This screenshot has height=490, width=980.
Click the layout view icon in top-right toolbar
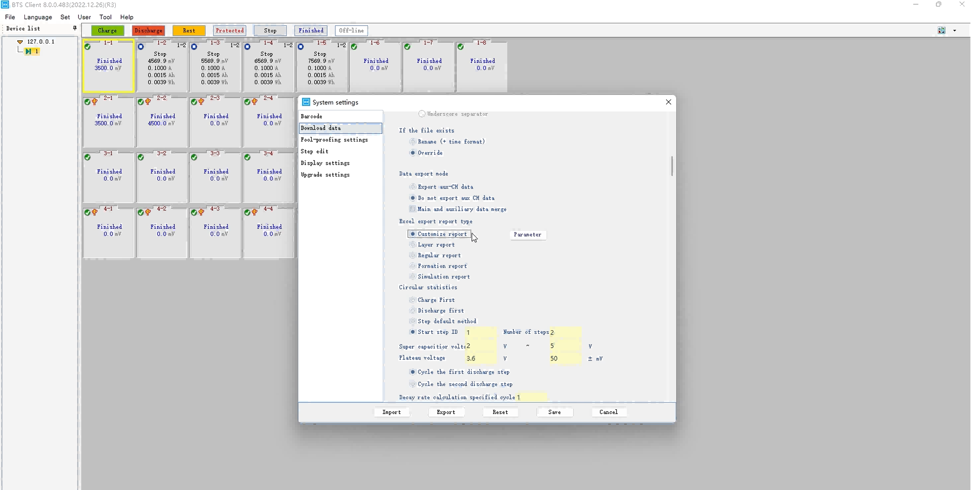941,30
